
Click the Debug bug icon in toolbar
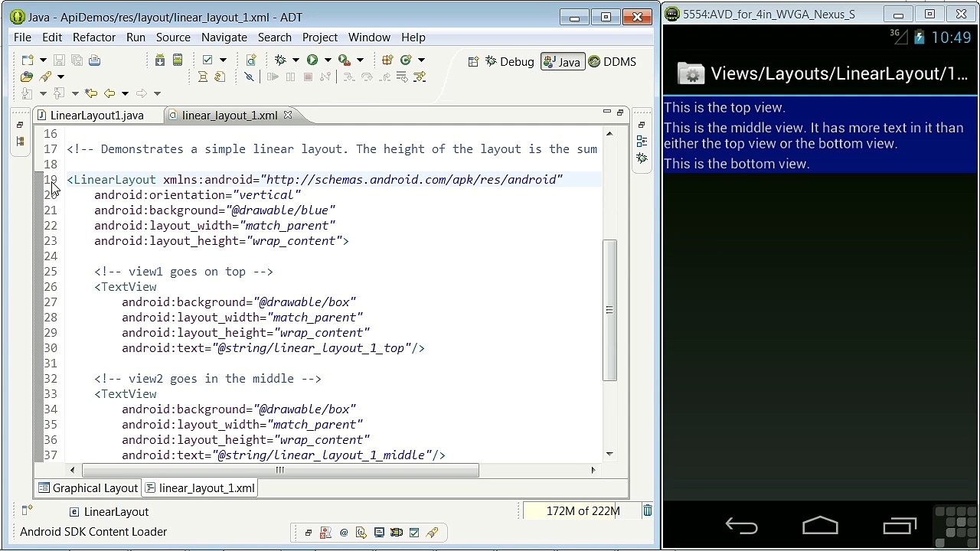(x=280, y=60)
